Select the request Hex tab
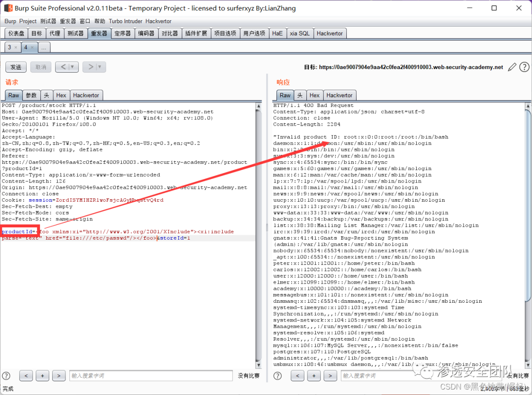 click(x=61, y=96)
